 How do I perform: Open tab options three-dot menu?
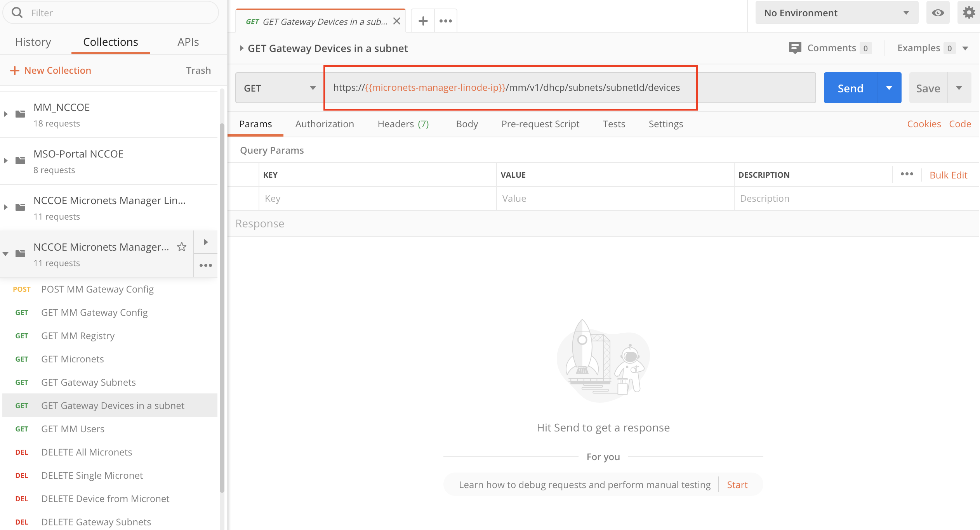click(445, 21)
